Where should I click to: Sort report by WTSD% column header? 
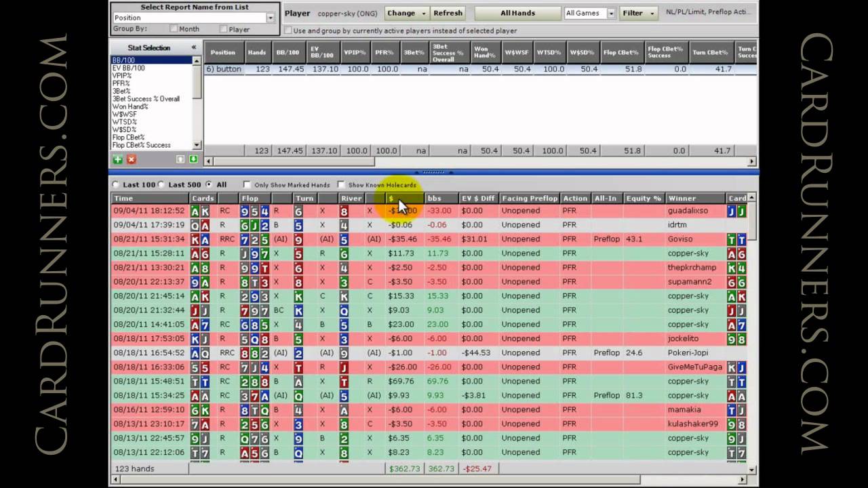(x=549, y=52)
